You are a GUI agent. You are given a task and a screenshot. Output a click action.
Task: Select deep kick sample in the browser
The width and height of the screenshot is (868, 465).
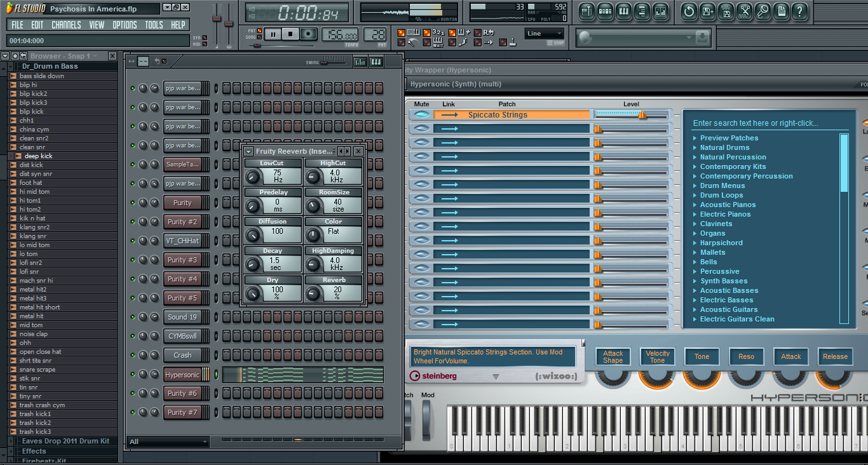pyautogui.click(x=38, y=156)
